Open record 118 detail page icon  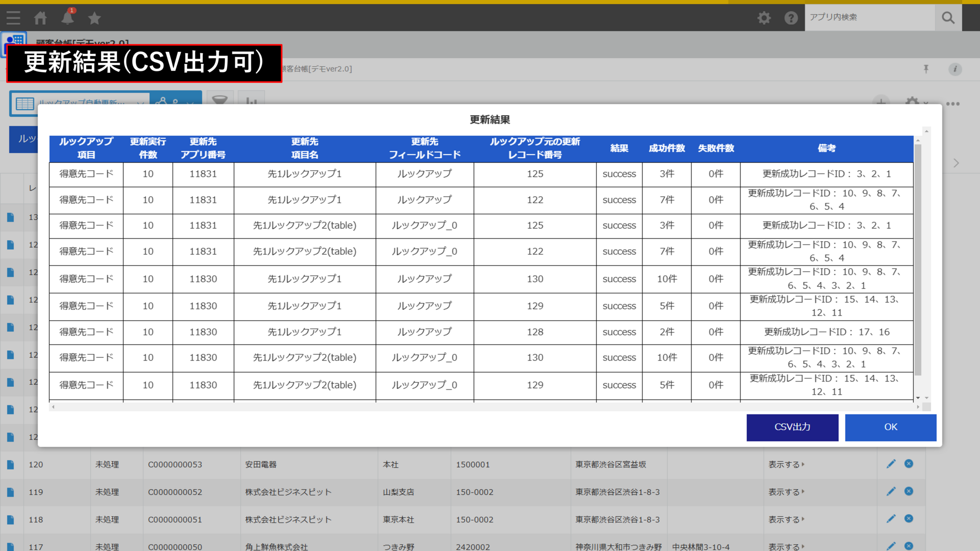pyautogui.click(x=10, y=519)
